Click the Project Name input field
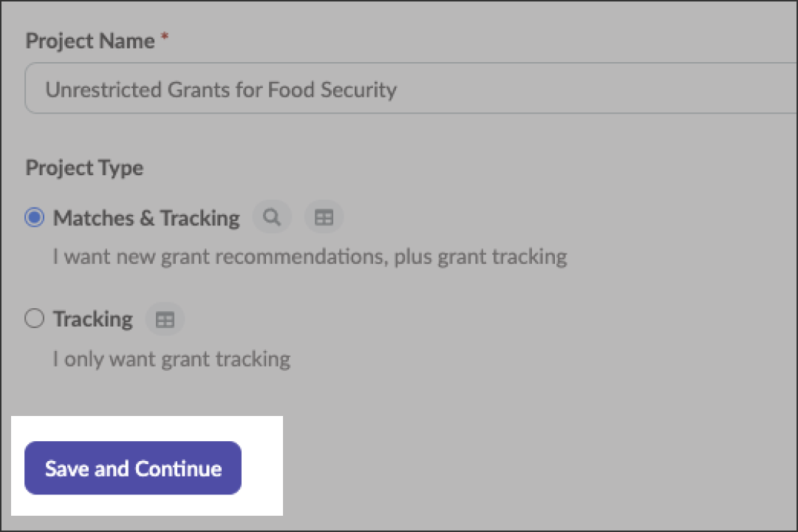Viewport: 798px width, 532px height. click(296, 88)
